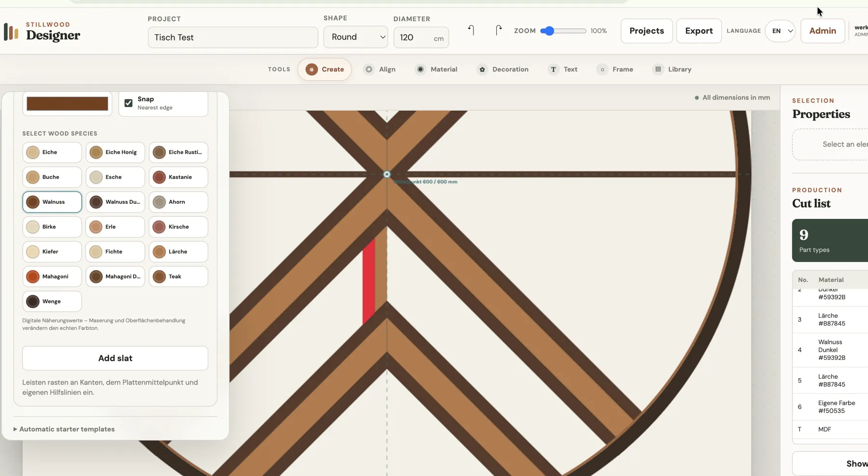
Task: Choose Birke wood species
Action: point(52,227)
